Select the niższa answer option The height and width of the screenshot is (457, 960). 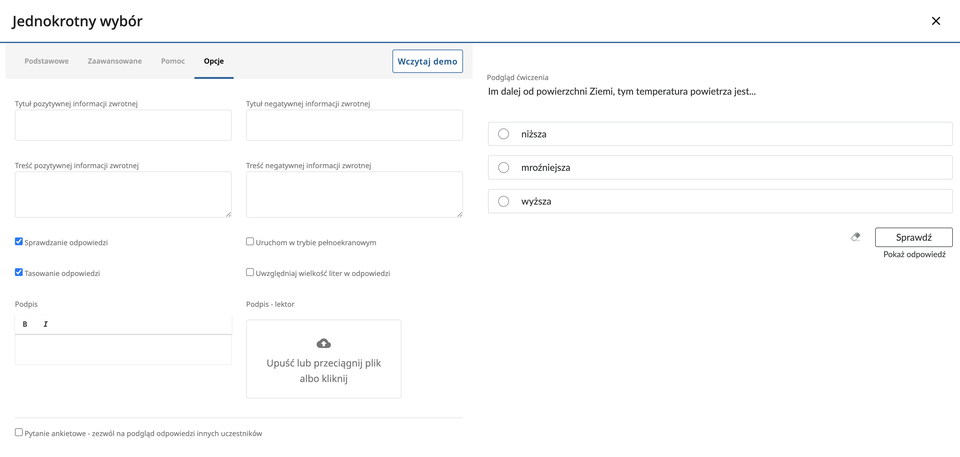(x=504, y=134)
